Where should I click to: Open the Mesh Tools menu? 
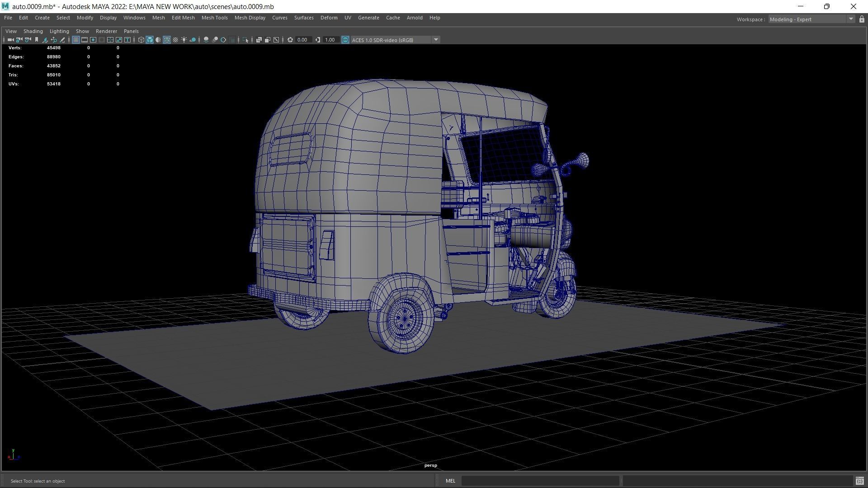pyautogui.click(x=215, y=18)
